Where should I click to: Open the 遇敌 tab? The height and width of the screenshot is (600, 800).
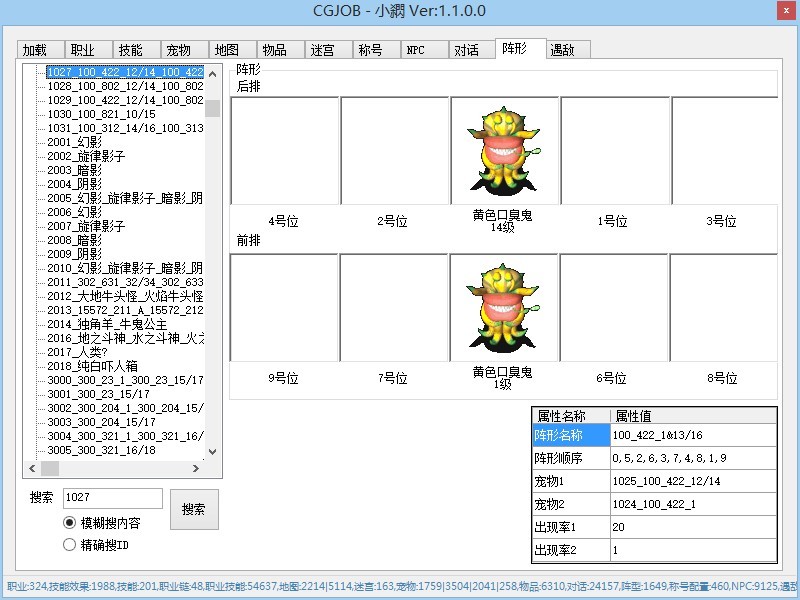click(x=563, y=50)
